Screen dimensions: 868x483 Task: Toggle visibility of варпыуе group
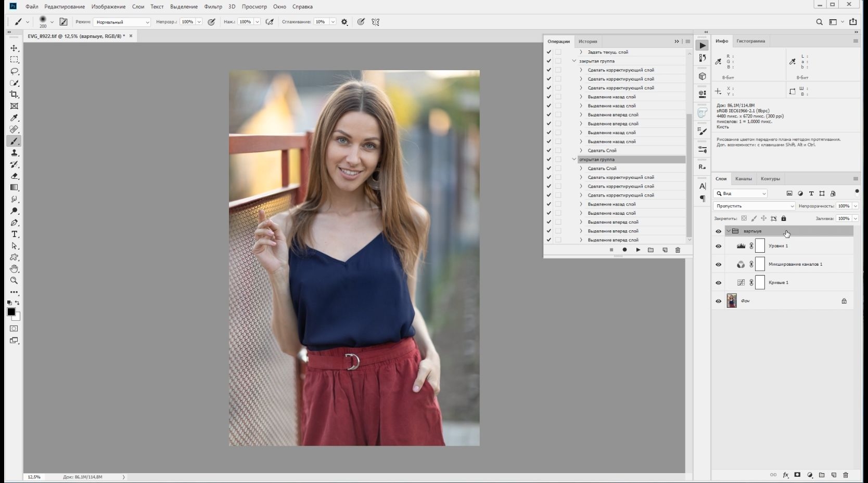(x=719, y=231)
